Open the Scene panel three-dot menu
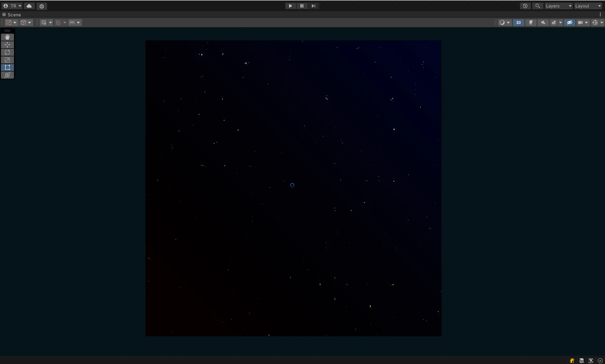Screen dimensions: 605x364 (x=600, y=14)
